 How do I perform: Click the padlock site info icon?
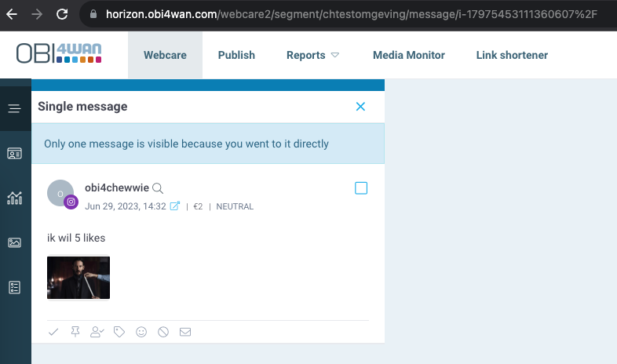(x=93, y=14)
